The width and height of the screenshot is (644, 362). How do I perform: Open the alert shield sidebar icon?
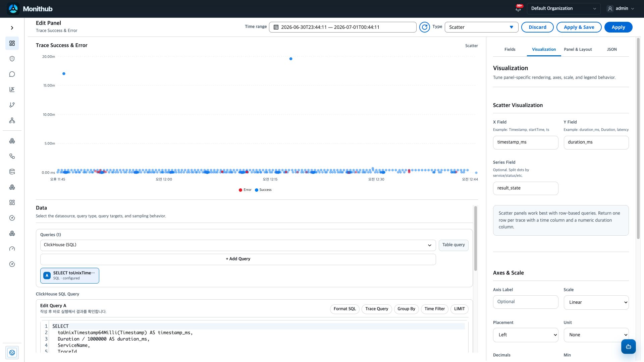point(12,59)
